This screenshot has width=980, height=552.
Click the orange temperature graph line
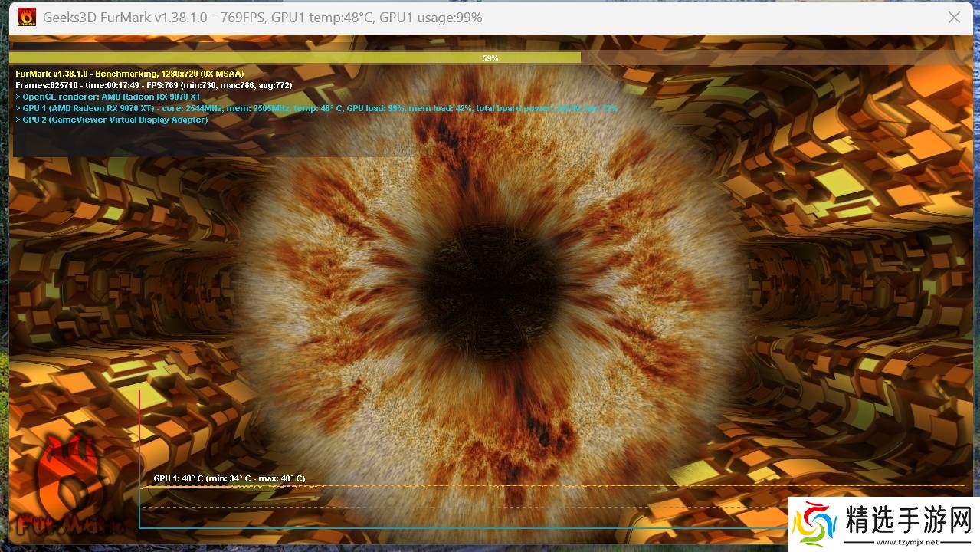coord(536,485)
